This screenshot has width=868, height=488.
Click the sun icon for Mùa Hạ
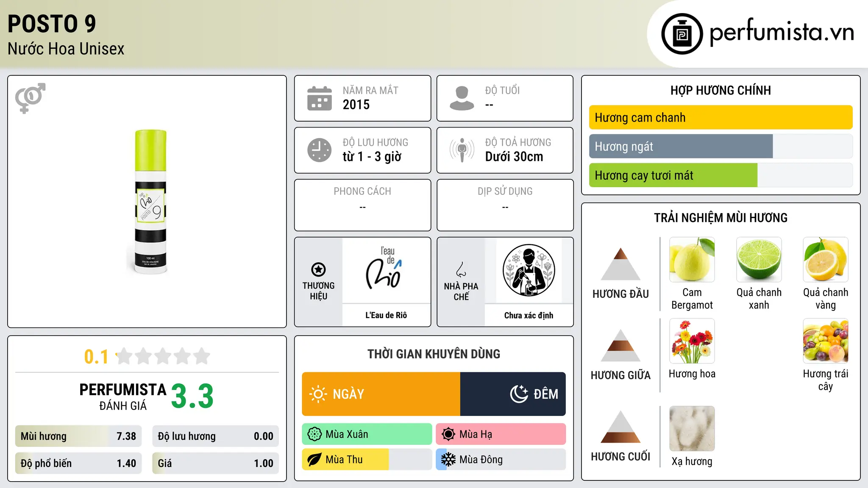click(x=448, y=434)
